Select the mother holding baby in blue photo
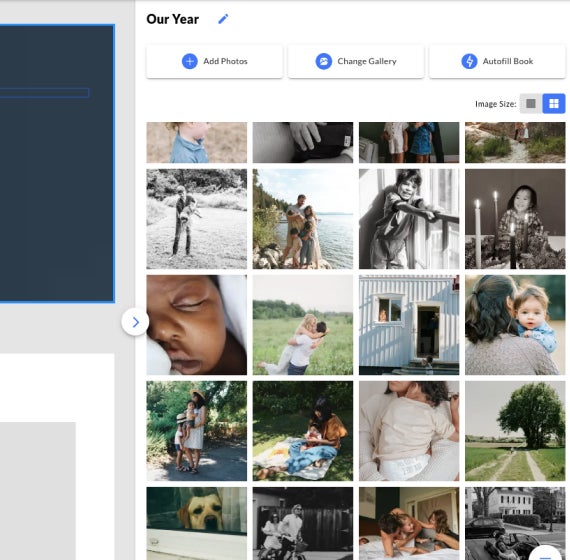This screenshot has height=560, width=570. click(x=515, y=325)
